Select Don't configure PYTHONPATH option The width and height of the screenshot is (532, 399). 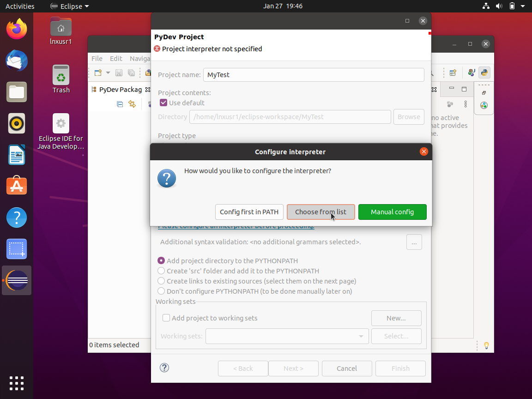click(161, 291)
